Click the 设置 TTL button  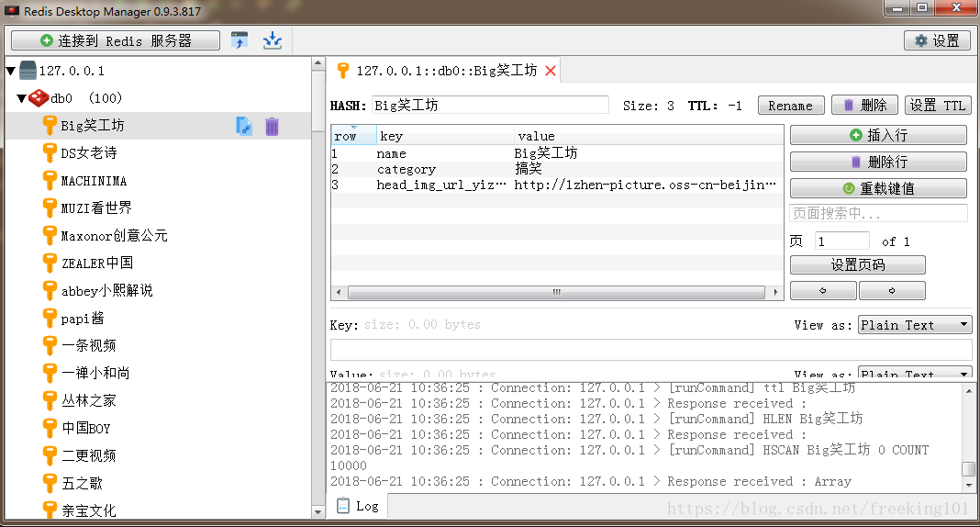point(938,106)
